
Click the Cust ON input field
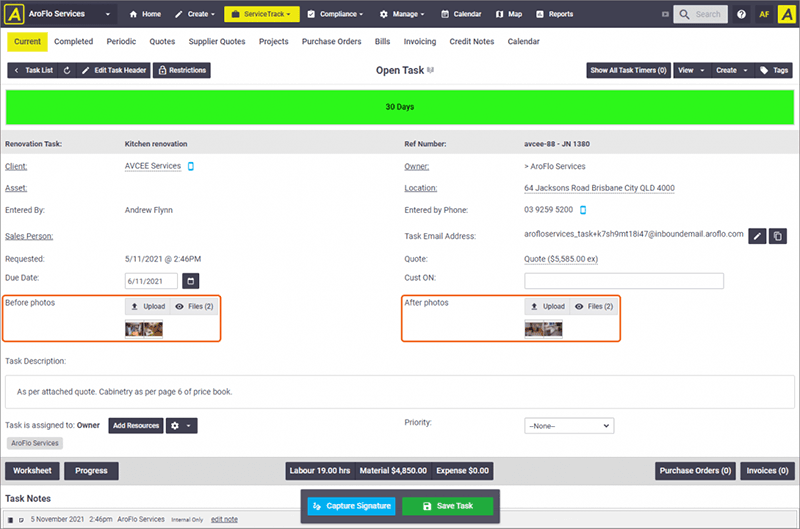pyautogui.click(x=623, y=281)
